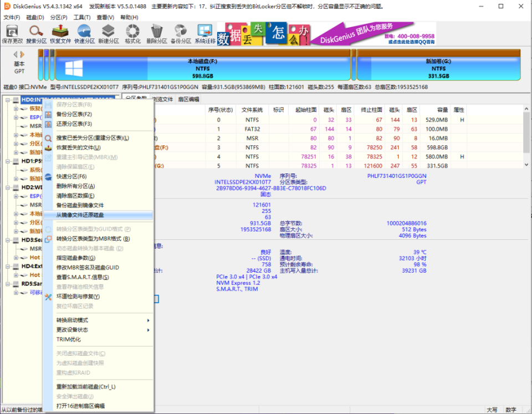Screen dimensions: 532x414
Task: Expand the 转换启动模式 submenu arrow
Action: pyautogui.click(x=149, y=320)
